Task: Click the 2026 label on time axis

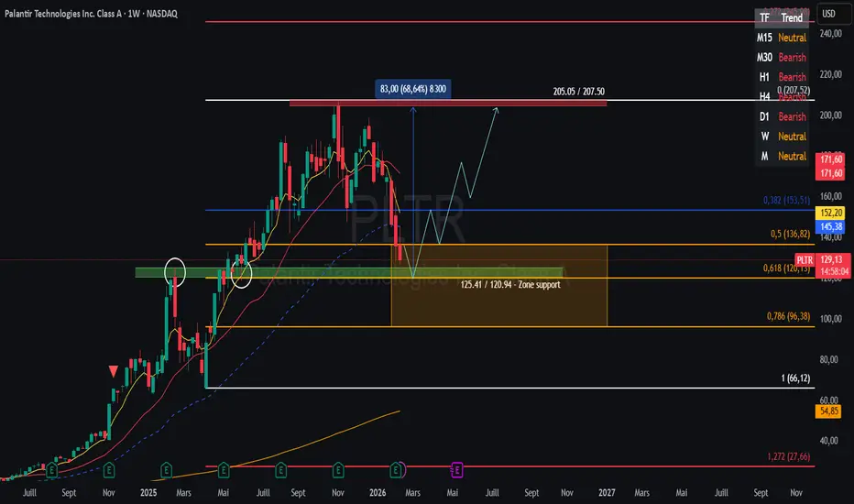Action: click(378, 493)
